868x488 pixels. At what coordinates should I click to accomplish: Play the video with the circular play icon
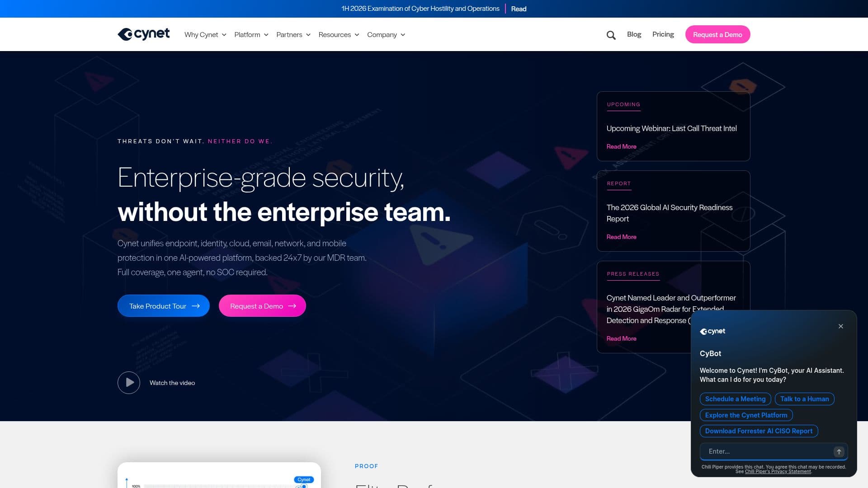129,383
